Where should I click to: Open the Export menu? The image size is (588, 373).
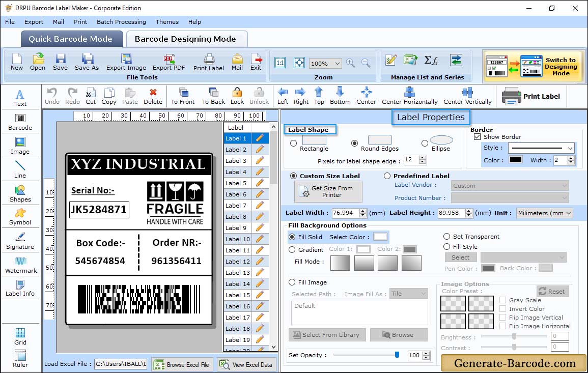34,22
